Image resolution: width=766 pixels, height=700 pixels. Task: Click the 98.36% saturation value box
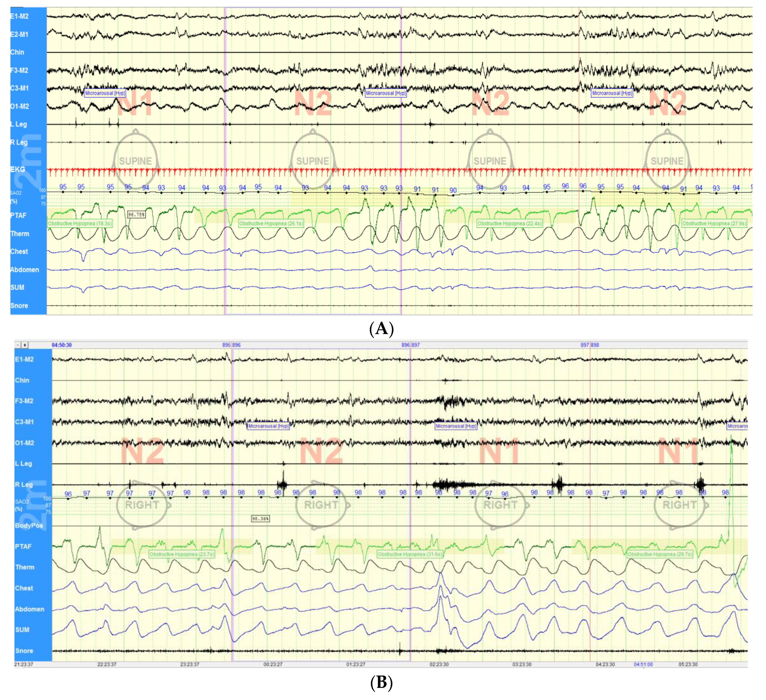coord(260,518)
